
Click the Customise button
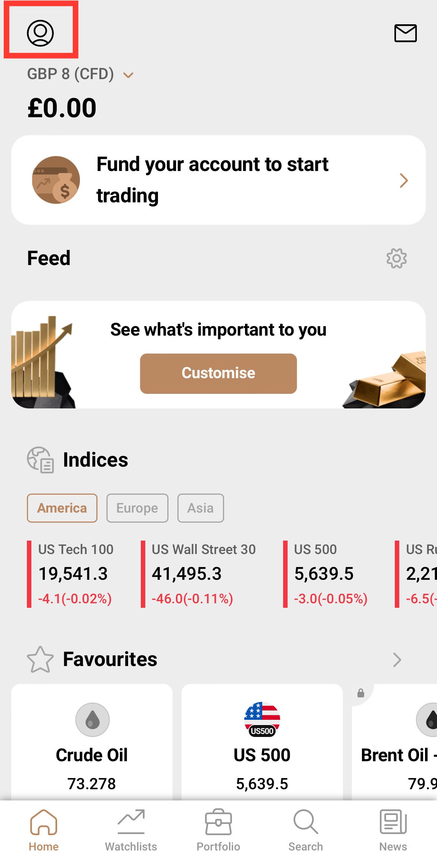pos(218,373)
